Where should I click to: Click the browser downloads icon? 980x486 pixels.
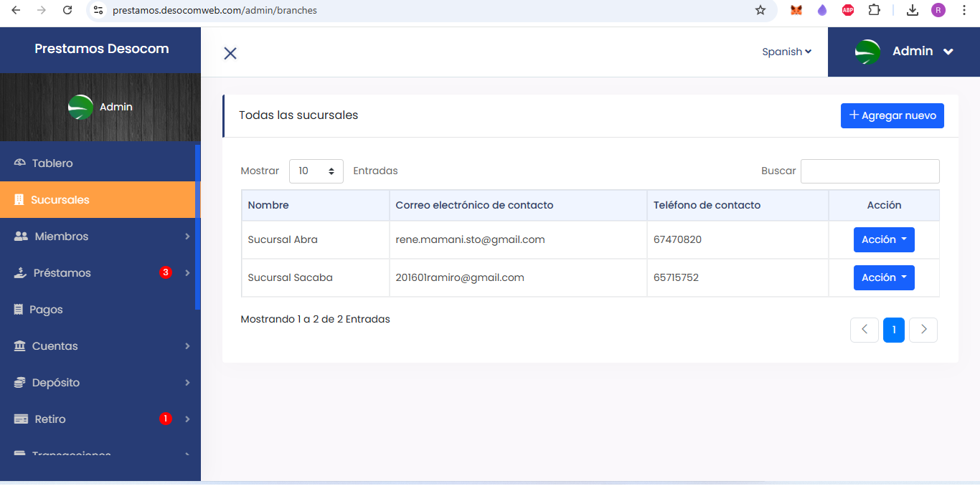pos(913,10)
